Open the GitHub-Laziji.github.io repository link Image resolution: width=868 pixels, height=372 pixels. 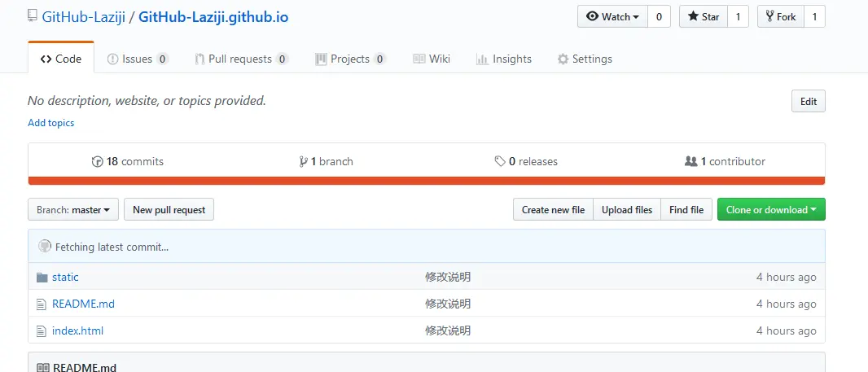coord(213,16)
